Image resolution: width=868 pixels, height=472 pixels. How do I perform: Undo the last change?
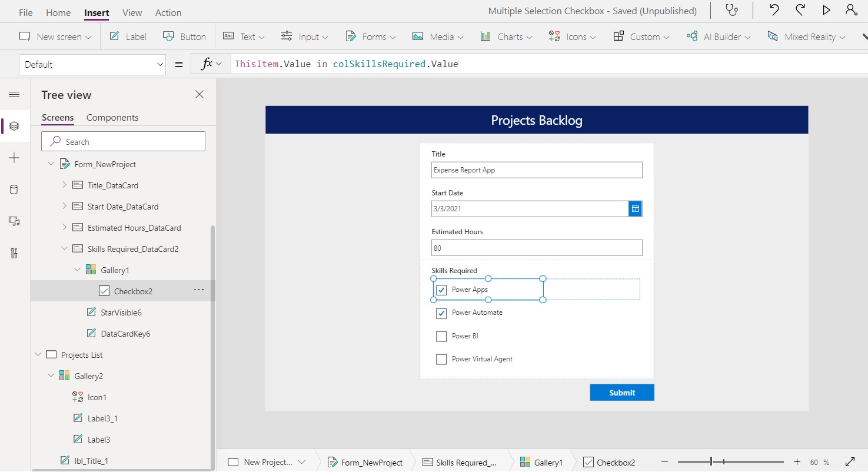coord(774,10)
